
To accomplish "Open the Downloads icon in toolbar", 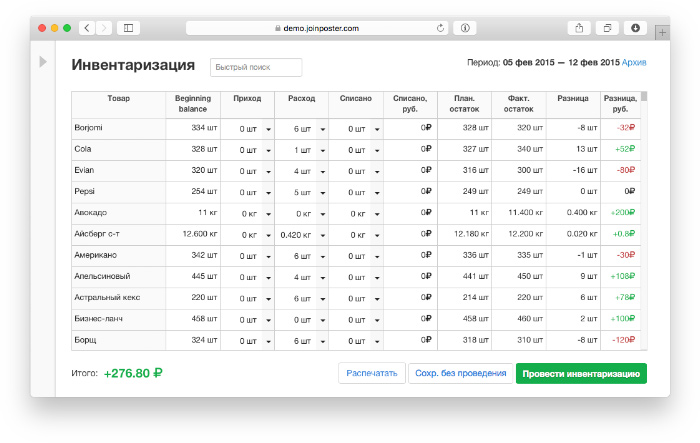I will [635, 28].
